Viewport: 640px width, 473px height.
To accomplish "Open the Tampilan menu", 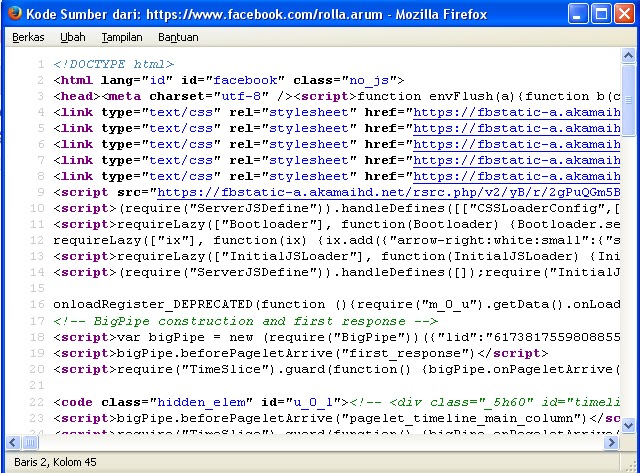I will coord(122,37).
